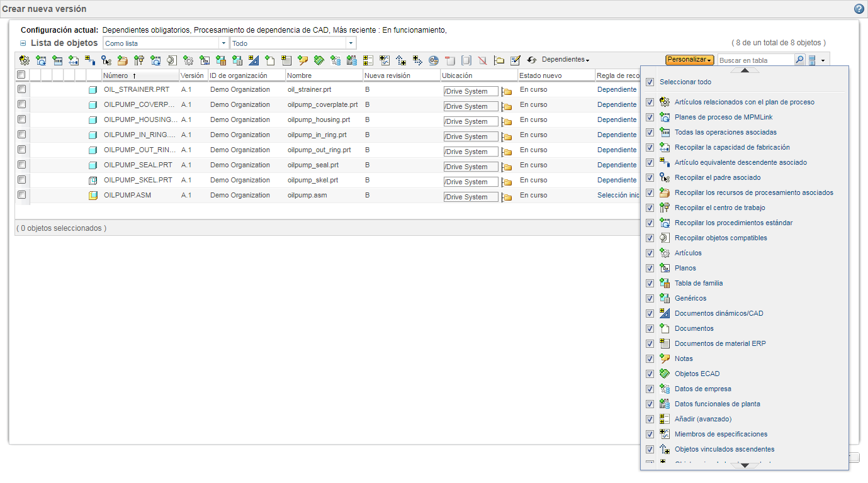This screenshot has height=483, width=868.
Task: Open the Personalizar dropdown button
Action: pos(689,60)
